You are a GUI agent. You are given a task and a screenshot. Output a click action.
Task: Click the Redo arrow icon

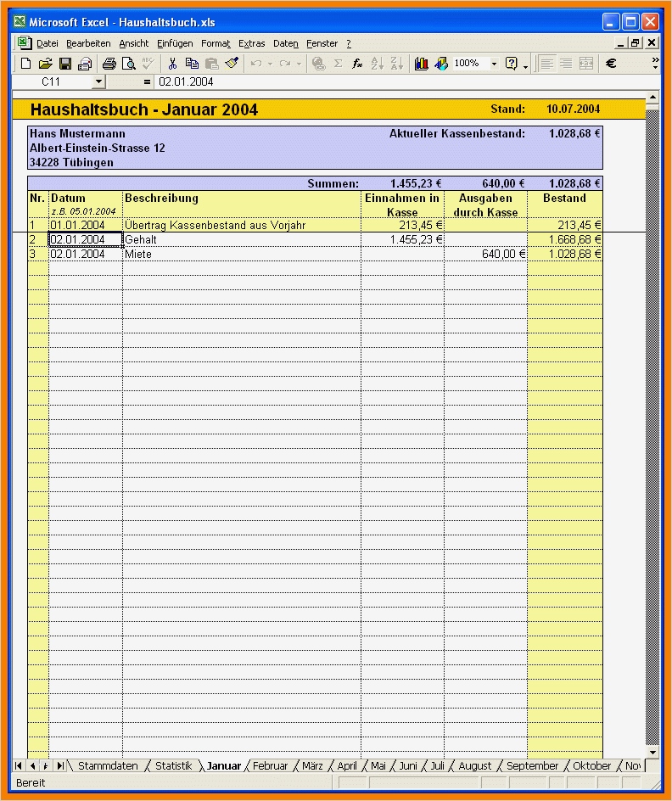pyautogui.click(x=285, y=64)
